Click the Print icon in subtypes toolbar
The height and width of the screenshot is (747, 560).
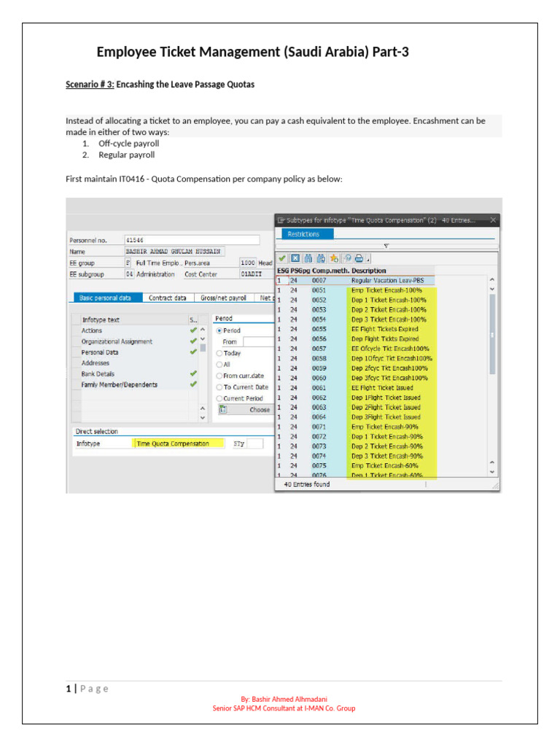coord(359,258)
